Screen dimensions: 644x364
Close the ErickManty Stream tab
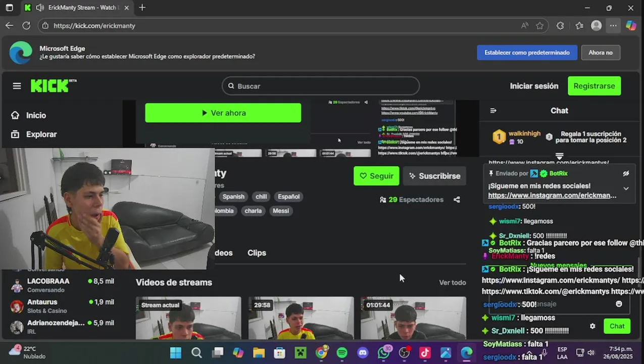point(126,8)
